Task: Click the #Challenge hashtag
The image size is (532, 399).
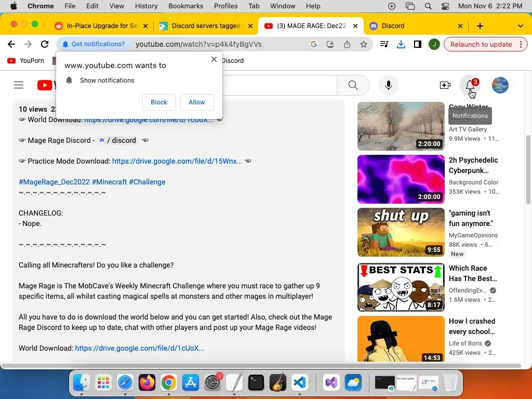Action: [147, 182]
